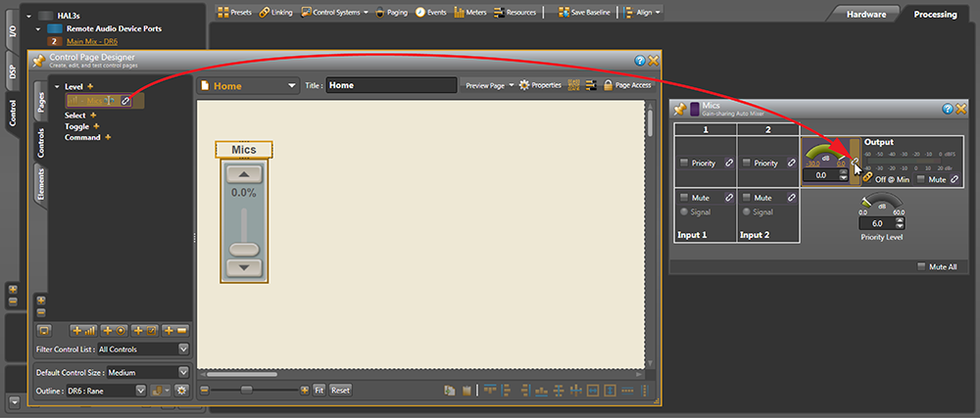Open Control Page Designer help icon
The height and width of the screenshot is (418, 980).
click(639, 61)
